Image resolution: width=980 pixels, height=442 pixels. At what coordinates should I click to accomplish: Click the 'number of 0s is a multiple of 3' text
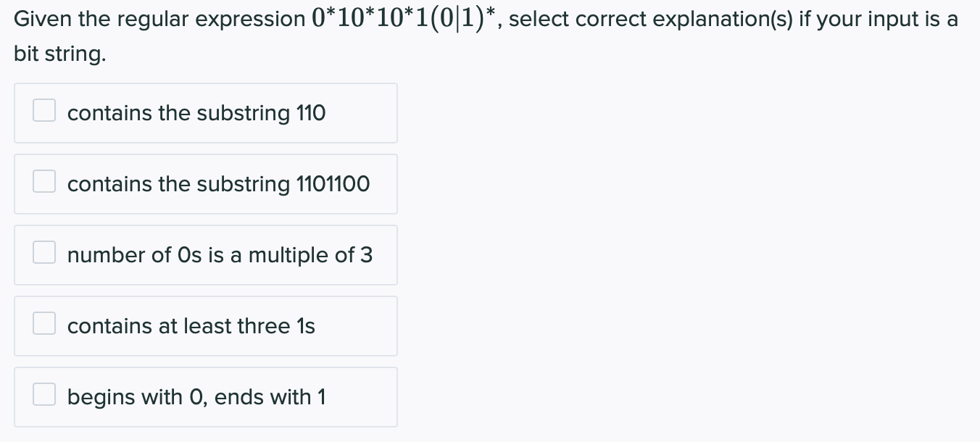tap(220, 255)
